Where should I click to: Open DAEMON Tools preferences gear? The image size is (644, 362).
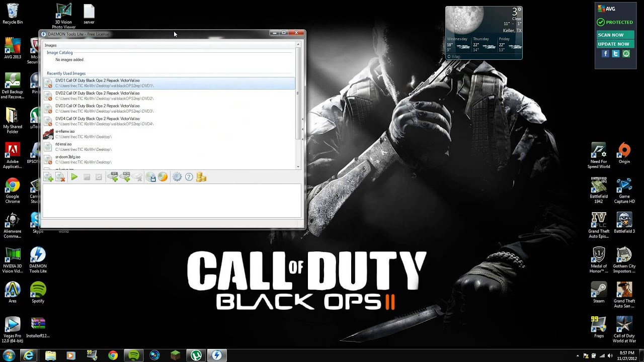[177, 177]
